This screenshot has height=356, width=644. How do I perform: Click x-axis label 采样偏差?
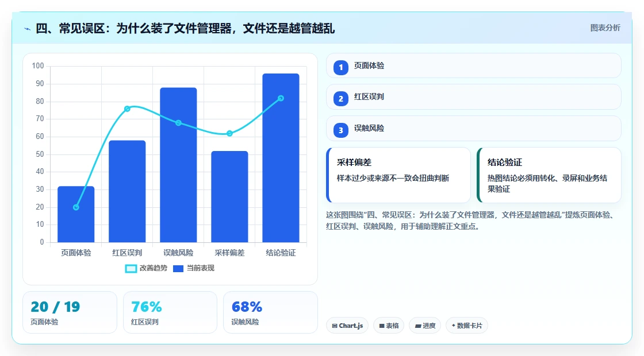[229, 253]
